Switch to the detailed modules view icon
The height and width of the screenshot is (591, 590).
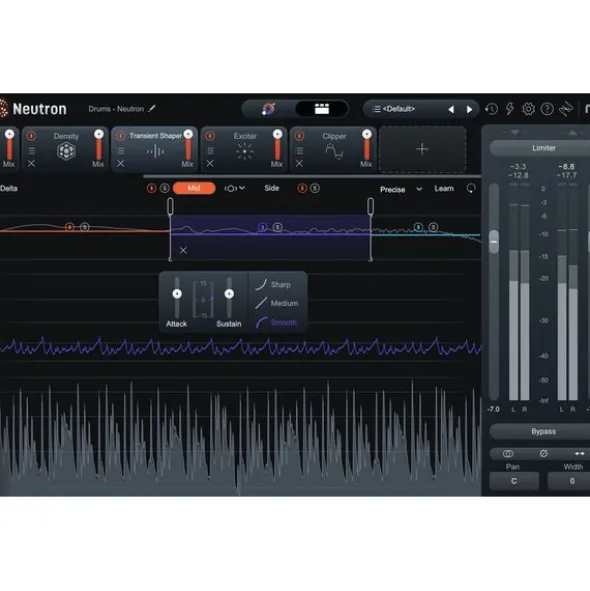click(322, 109)
